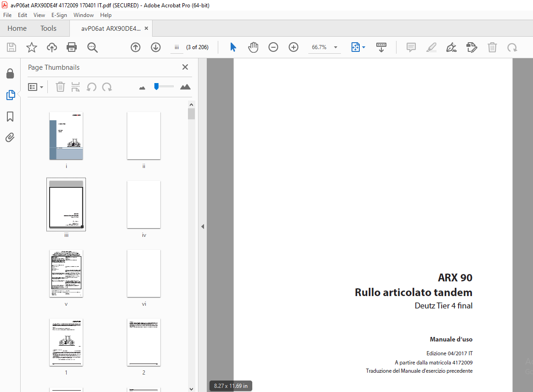Close the Page Thumbnails panel
Viewport: 533px width, 392px height.
(x=185, y=67)
